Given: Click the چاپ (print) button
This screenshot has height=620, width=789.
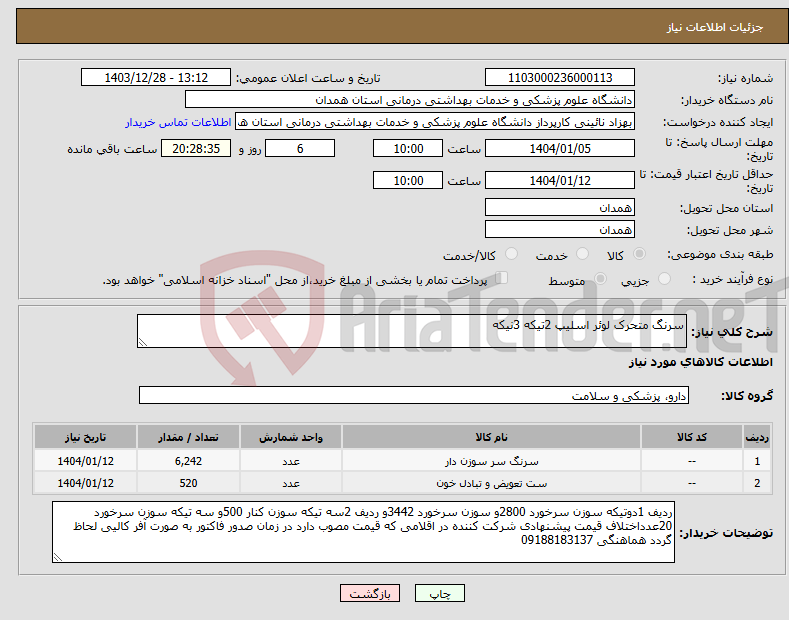Looking at the screenshot, I should (439, 593).
